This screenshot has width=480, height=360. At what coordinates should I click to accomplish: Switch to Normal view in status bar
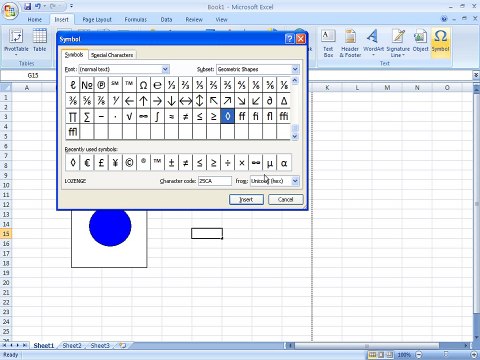coord(373,355)
